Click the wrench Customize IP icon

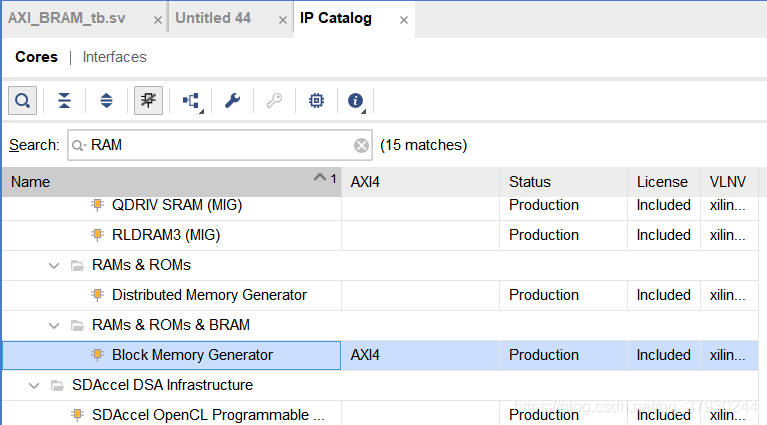[232, 101]
